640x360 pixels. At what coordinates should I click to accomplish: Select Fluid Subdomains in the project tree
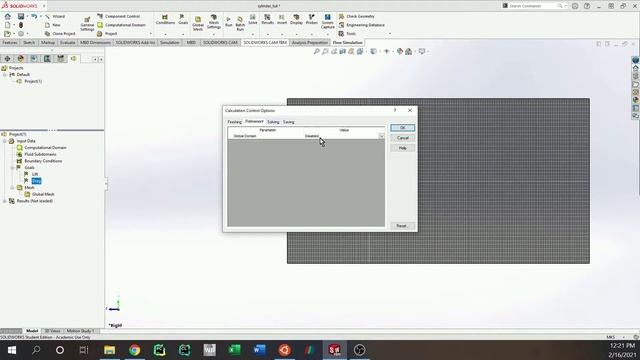[40, 154]
